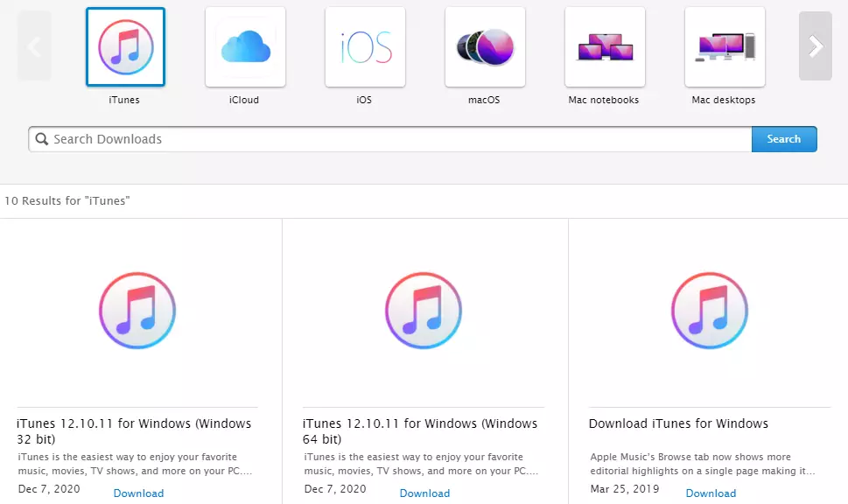
Task: Click the iTunes 64-bit result thumbnail
Action: coord(424,310)
